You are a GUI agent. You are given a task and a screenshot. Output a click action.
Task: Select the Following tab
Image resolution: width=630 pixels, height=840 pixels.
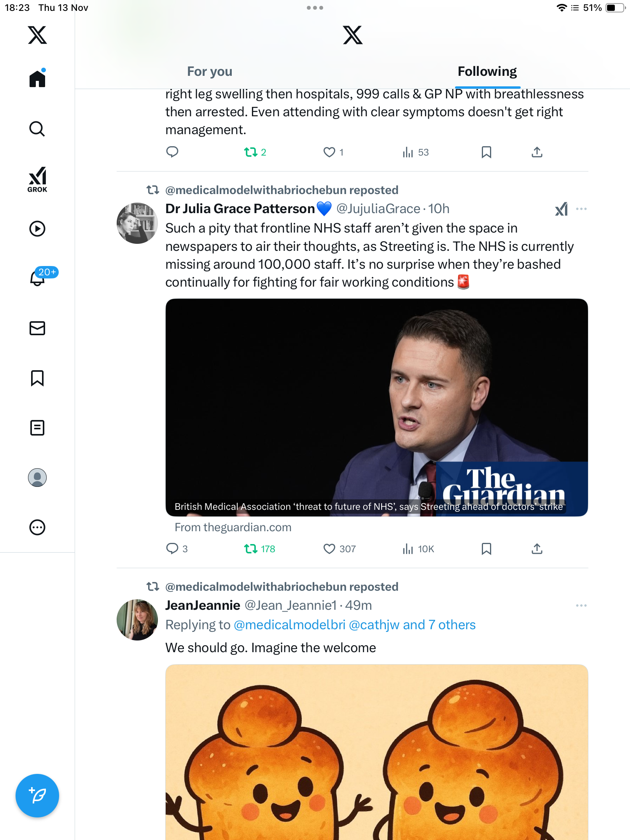point(487,72)
